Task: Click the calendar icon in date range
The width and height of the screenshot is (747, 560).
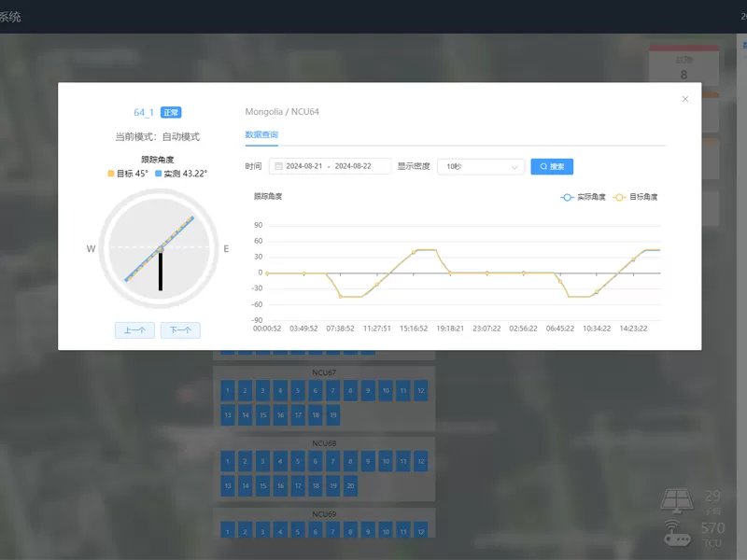Action: (278, 167)
